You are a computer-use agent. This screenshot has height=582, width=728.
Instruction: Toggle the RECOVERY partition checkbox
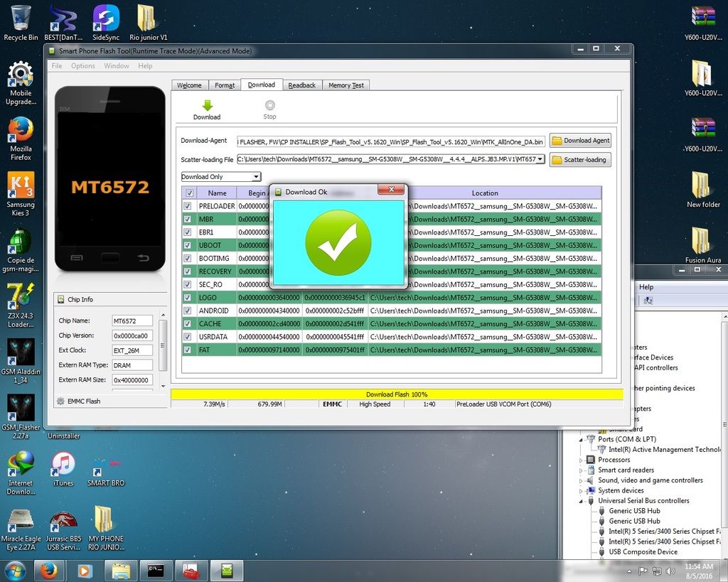coord(188,271)
